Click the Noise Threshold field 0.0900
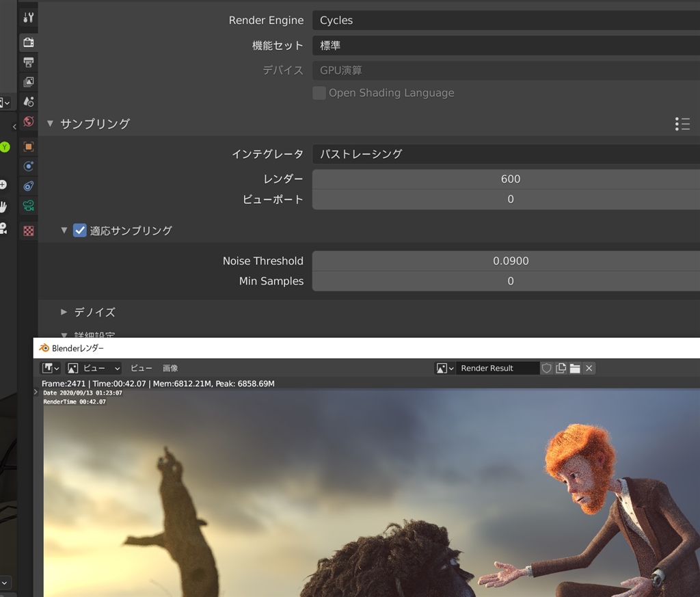The image size is (700, 597). [x=506, y=261]
